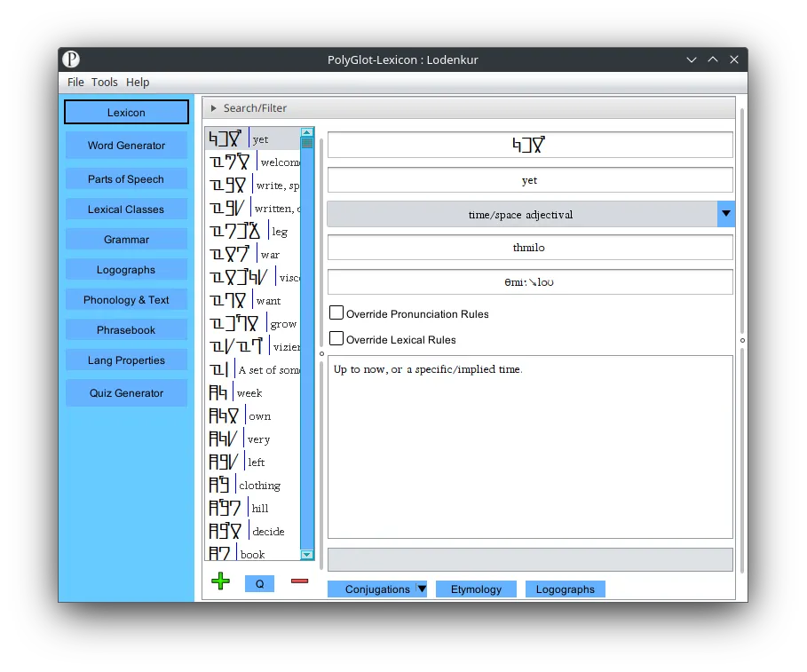This screenshot has height=672, width=807.
Task: Click the word list scroll up arrow
Action: click(x=307, y=132)
